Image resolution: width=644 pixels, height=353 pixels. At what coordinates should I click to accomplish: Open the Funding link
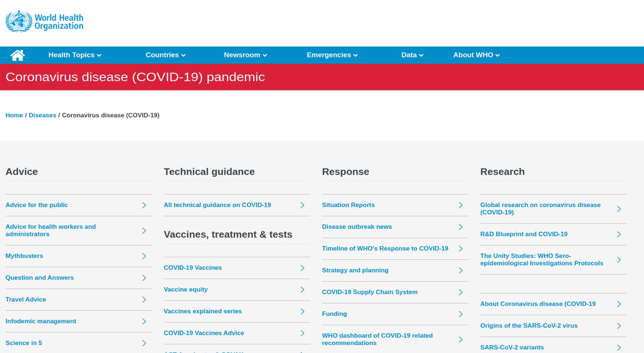point(334,314)
